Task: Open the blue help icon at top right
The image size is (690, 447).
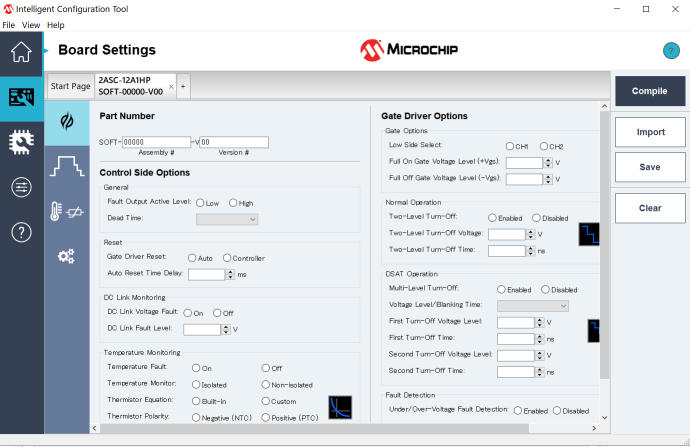Action: (671, 51)
